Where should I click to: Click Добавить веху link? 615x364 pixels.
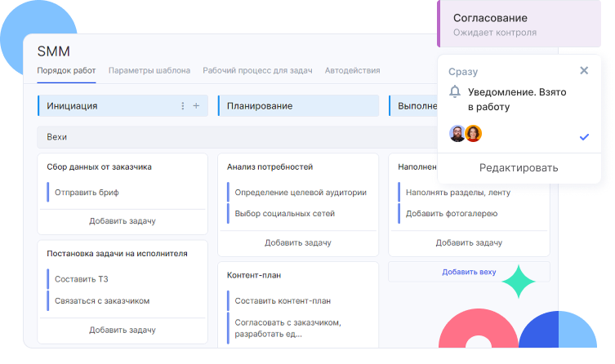[469, 272]
